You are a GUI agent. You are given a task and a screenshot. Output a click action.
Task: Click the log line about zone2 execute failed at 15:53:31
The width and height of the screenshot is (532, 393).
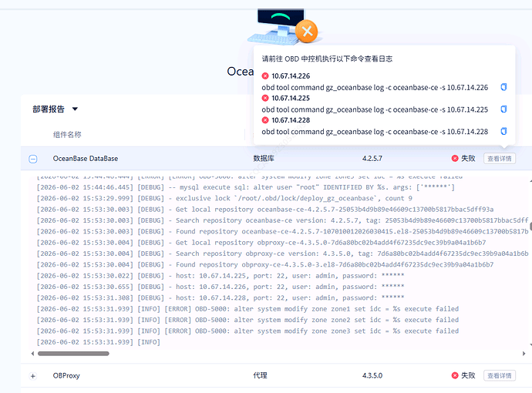(247, 320)
